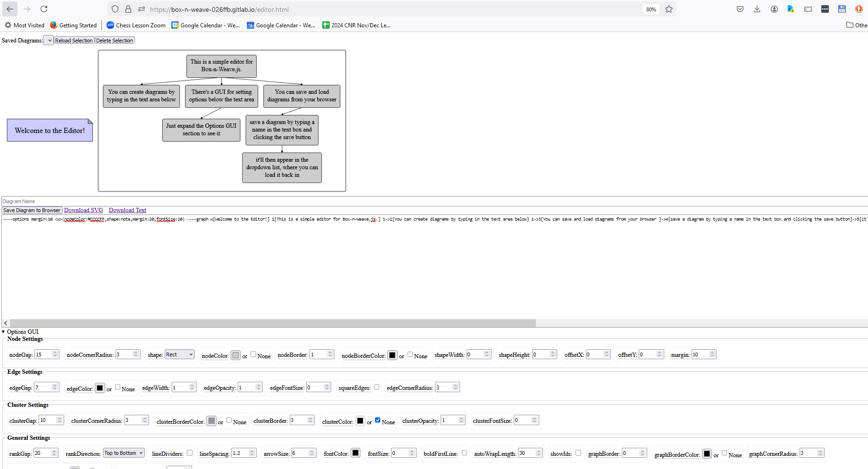Click the nodeGap number field
Screen dimensions: 868x469
(x=47, y=354)
